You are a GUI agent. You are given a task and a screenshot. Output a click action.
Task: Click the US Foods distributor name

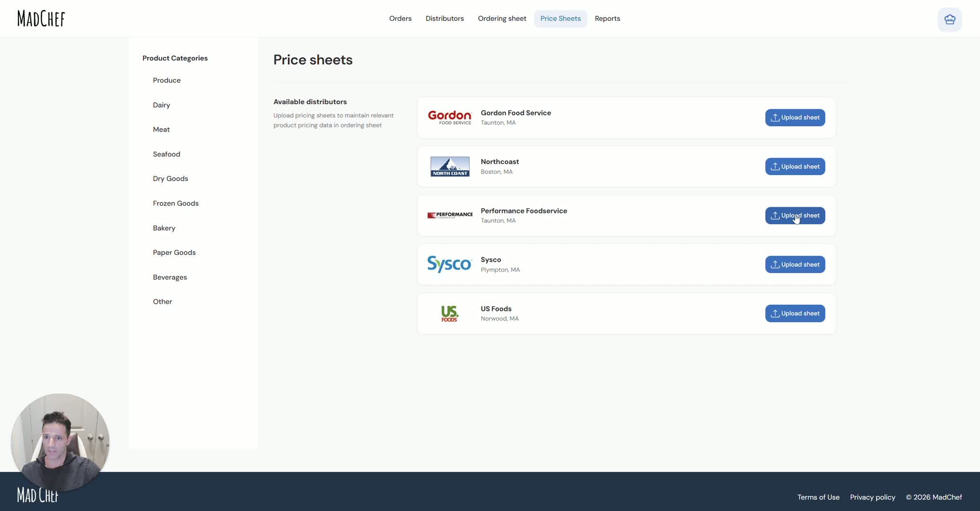(x=496, y=309)
